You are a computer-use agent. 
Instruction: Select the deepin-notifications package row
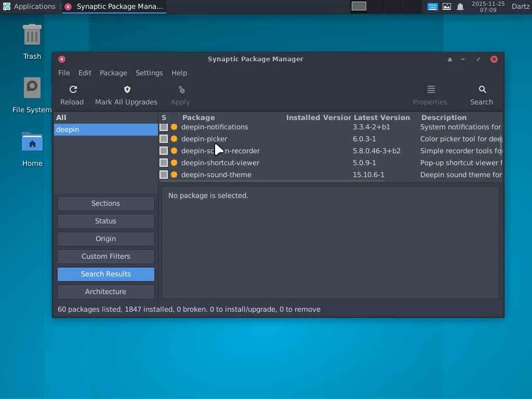pyautogui.click(x=330, y=127)
